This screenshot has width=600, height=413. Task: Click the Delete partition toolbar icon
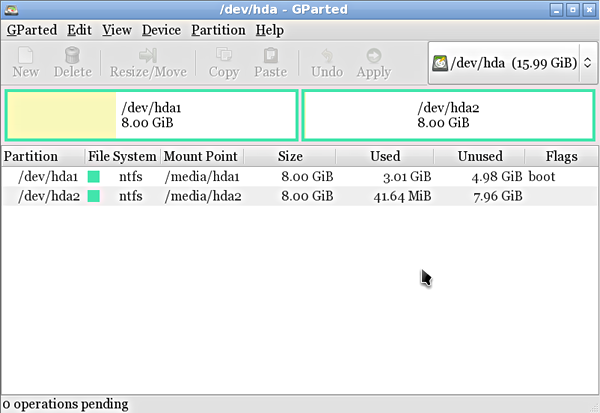(72, 56)
